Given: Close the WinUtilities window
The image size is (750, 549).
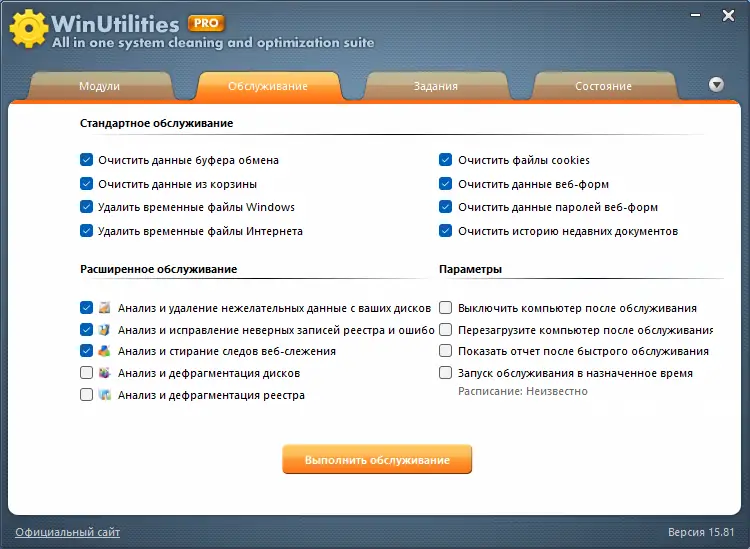Looking at the screenshot, I should (728, 15).
